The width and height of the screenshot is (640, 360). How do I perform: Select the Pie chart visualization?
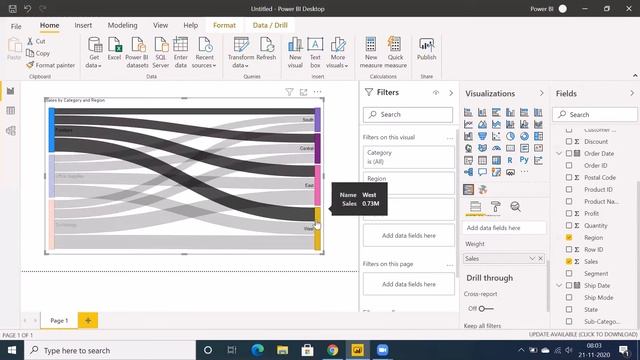click(x=510, y=136)
